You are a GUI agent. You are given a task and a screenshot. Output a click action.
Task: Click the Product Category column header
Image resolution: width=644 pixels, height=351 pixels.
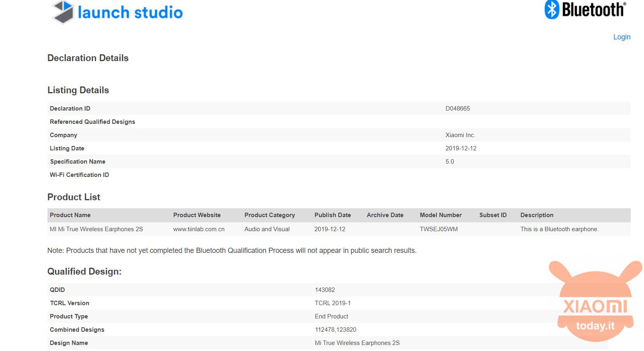click(x=270, y=215)
